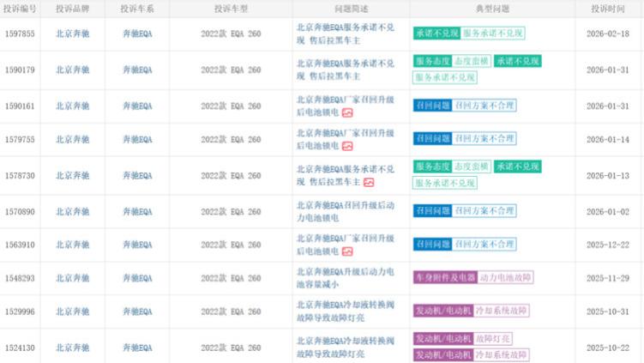644x363 pixels.
Task: Click the 投诉时间 column header
Action: (x=608, y=9)
